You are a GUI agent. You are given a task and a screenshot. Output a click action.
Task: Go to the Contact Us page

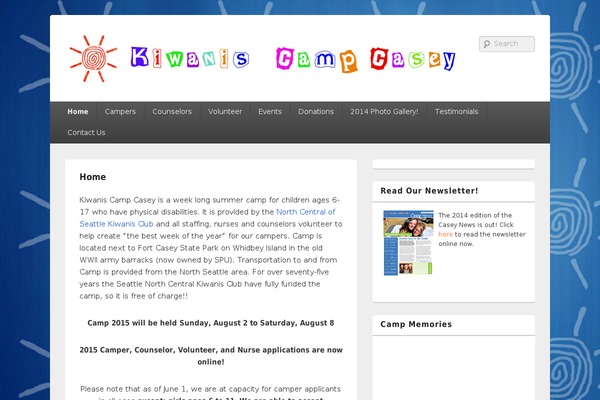[x=86, y=132]
